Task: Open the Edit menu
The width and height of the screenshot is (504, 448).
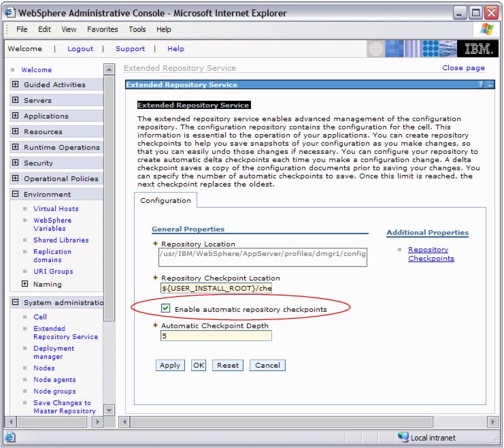Action: [x=44, y=29]
